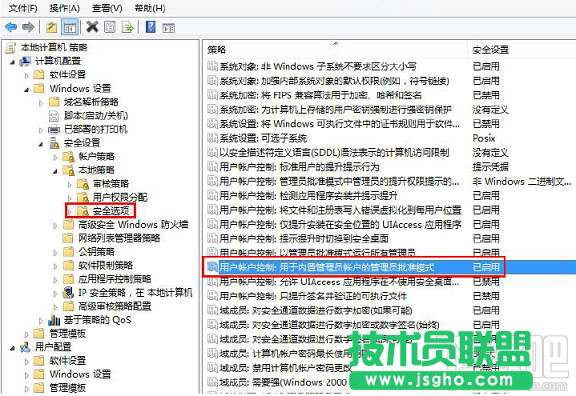This screenshot has height=396, width=576.
Task: Expand the 帐户策略 node
Action: [x=55, y=157]
